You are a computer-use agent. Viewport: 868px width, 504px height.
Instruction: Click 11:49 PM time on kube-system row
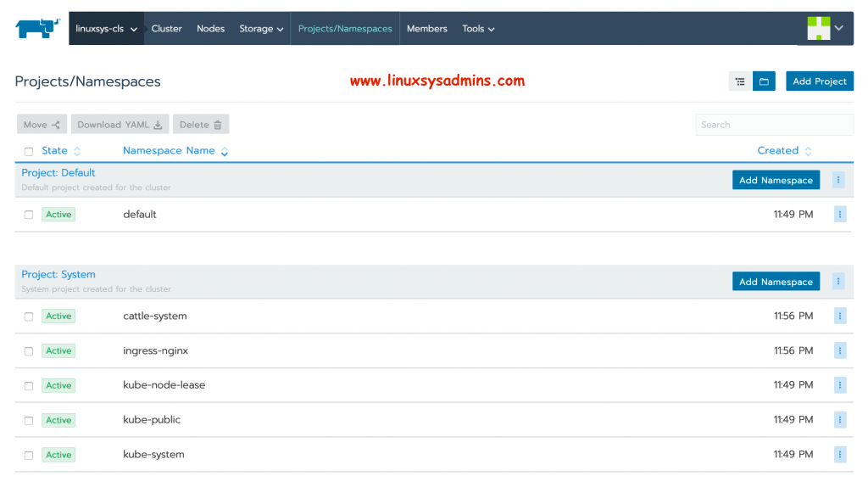(x=793, y=454)
